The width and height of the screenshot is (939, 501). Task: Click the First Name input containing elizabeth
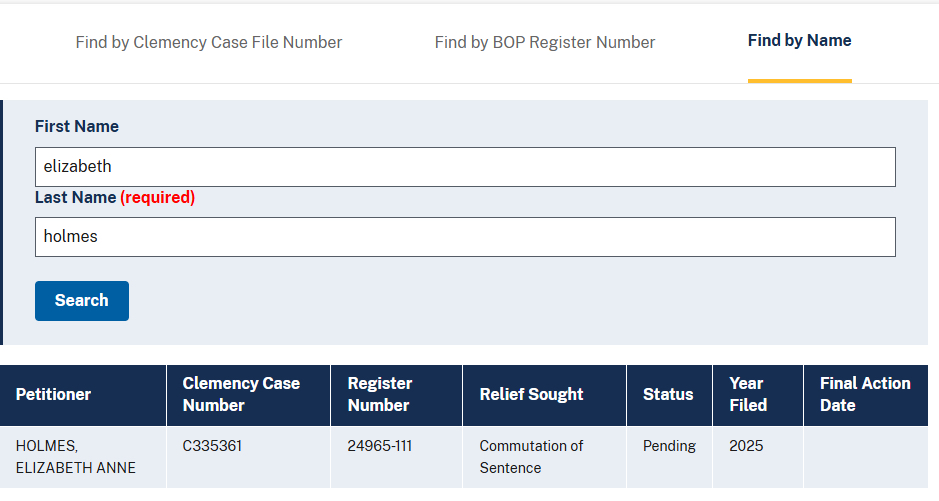(x=465, y=167)
